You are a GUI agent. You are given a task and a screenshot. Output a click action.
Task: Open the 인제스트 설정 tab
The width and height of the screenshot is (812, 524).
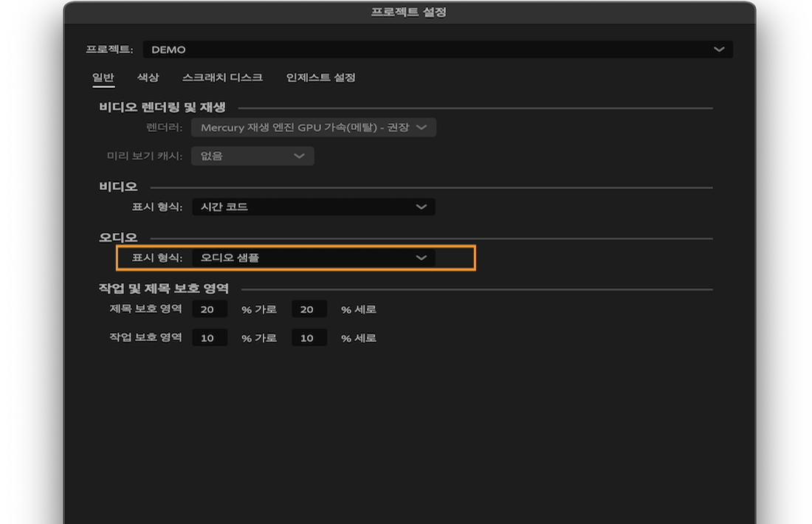pos(319,77)
